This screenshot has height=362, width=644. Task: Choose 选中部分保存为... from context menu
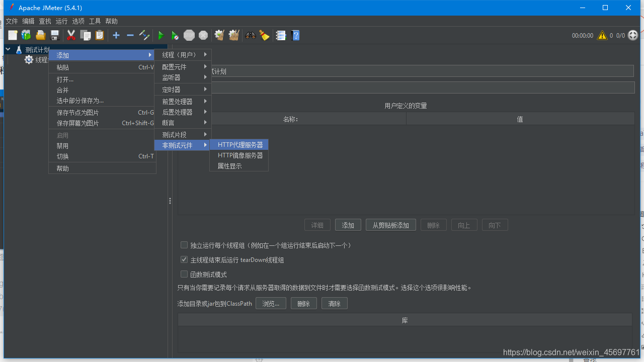pyautogui.click(x=103, y=101)
